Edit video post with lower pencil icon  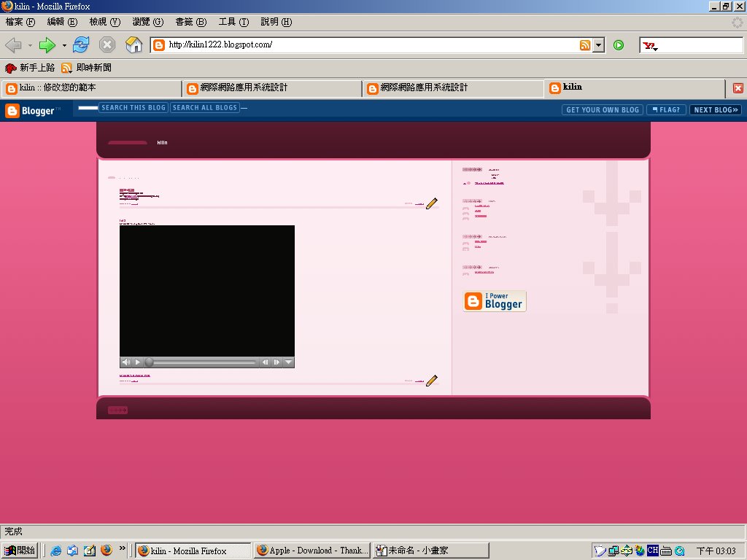(x=432, y=381)
